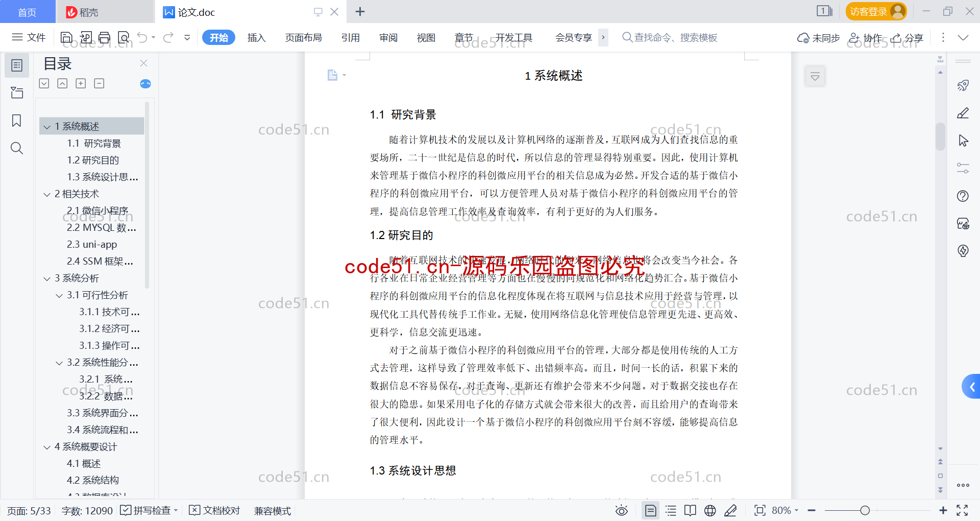Toggle writing mode pen icon in status bar
The width and height of the screenshot is (980, 521).
[730, 510]
